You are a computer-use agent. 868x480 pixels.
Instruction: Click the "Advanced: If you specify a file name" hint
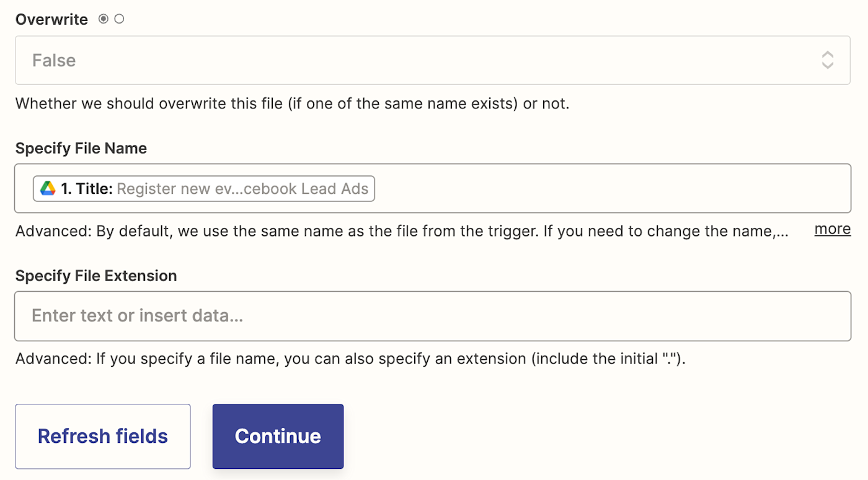(350, 359)
